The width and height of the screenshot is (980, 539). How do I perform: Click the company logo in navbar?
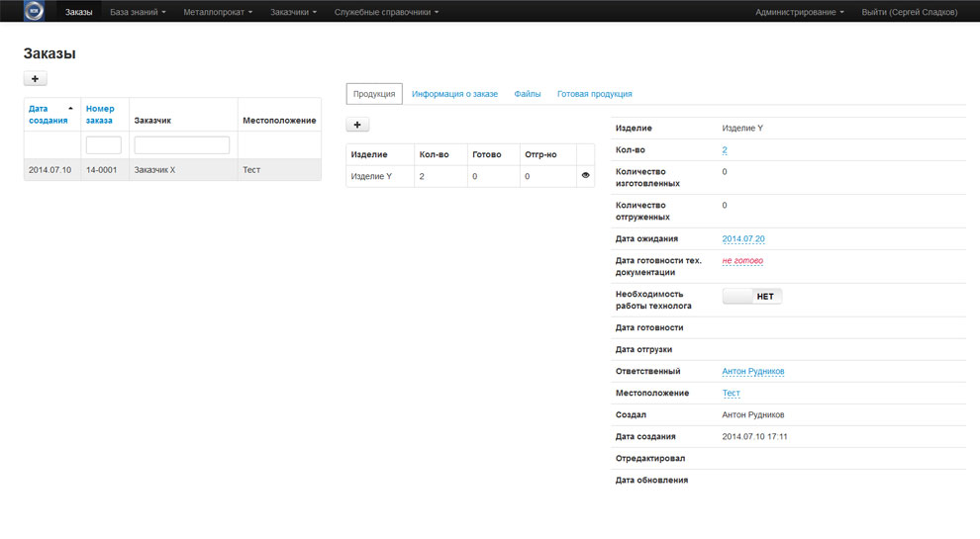pos(34,12)
